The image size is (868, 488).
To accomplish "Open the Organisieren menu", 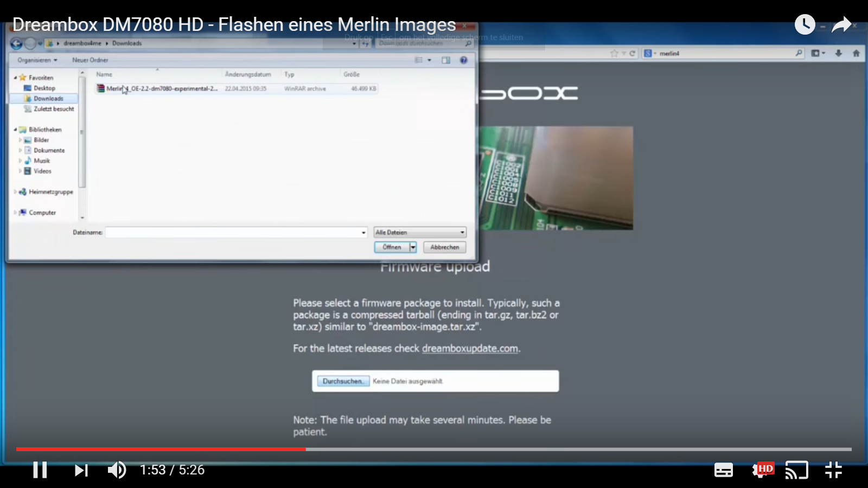I will [37, 60].
